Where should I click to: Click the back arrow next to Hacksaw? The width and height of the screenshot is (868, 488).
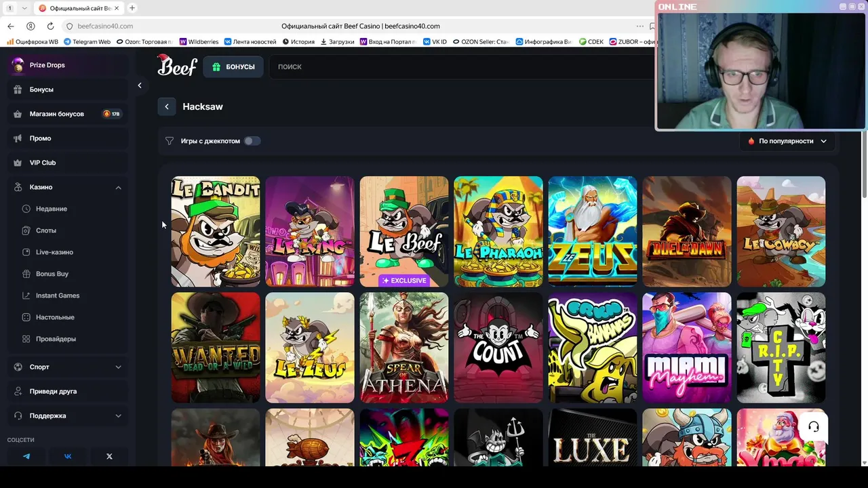pyautogui.click(x=167, y=106)
